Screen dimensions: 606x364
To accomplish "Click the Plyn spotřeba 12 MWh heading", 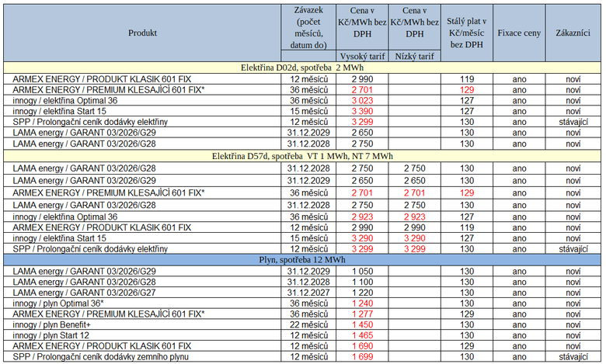I will pyautogui.click(x=303, y=259).
